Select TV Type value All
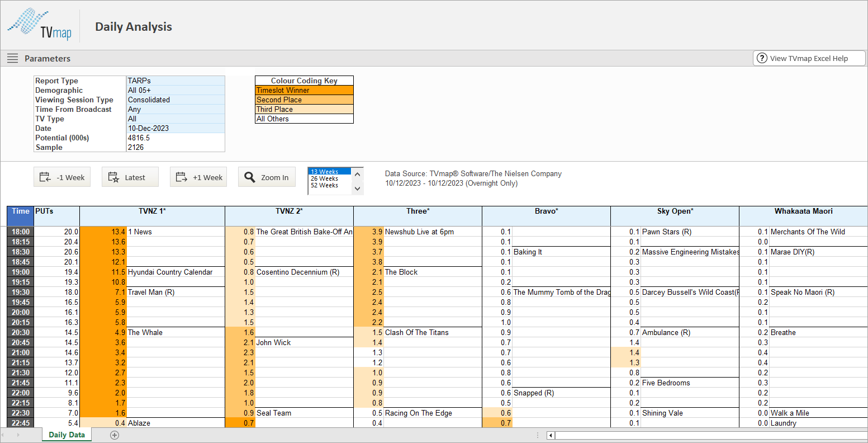 pyautogui.click(x=176, y=119)
